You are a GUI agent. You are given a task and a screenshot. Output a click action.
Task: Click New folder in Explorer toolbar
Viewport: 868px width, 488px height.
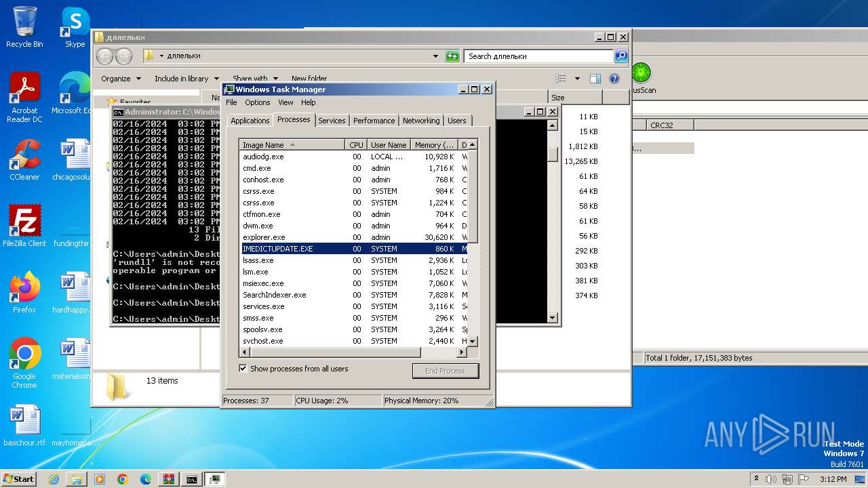click(309, 79)
